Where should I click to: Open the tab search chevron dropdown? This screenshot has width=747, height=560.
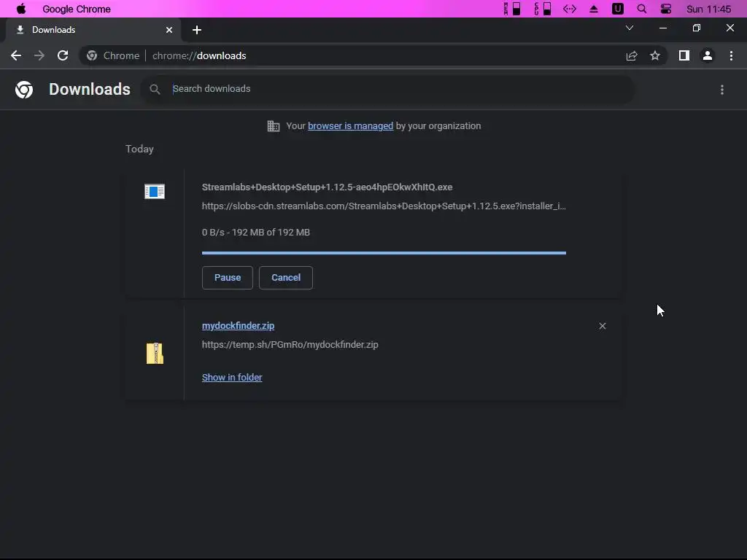coord(630,28)
